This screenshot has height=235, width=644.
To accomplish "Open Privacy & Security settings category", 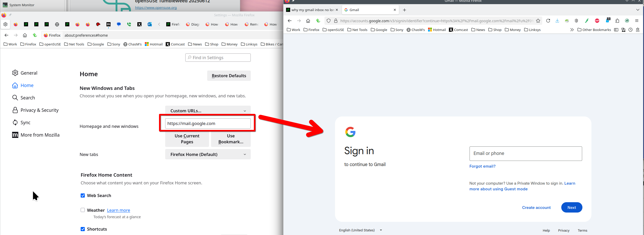I will click(x=35, y=110).
